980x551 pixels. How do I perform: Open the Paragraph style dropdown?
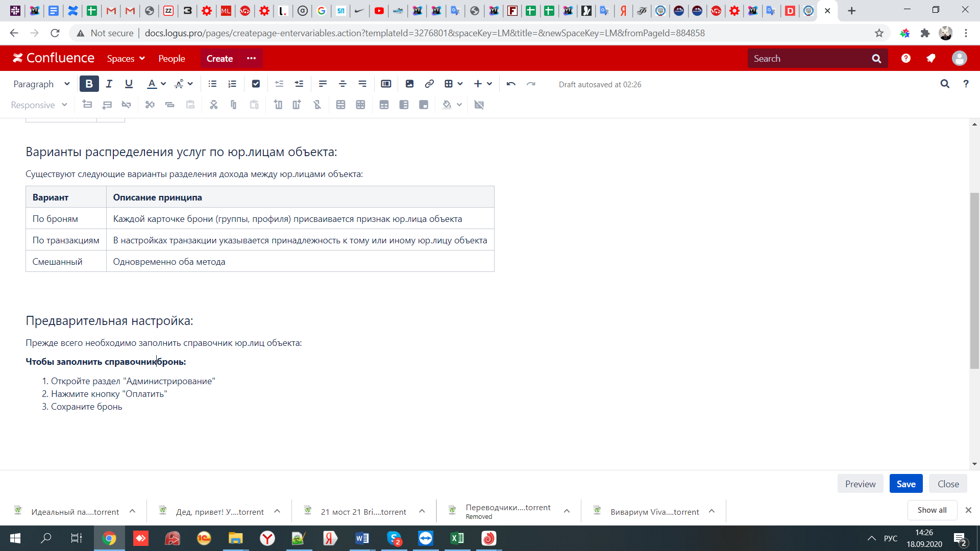pos(41,84)
